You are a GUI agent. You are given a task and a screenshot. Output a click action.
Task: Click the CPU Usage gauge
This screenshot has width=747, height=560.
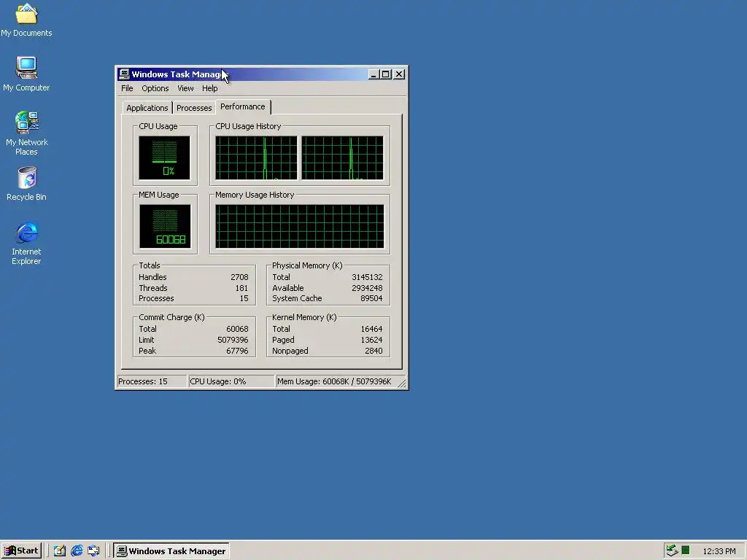164,158
